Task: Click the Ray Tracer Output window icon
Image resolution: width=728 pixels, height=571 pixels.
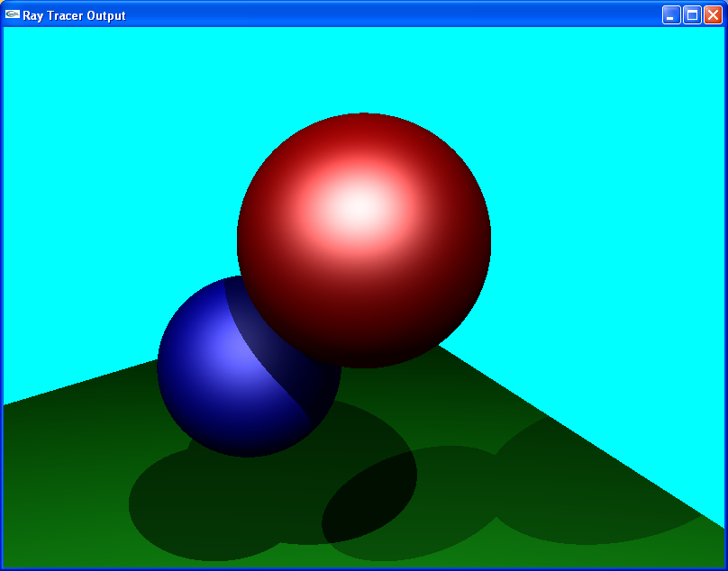Action: pos(12,14)
